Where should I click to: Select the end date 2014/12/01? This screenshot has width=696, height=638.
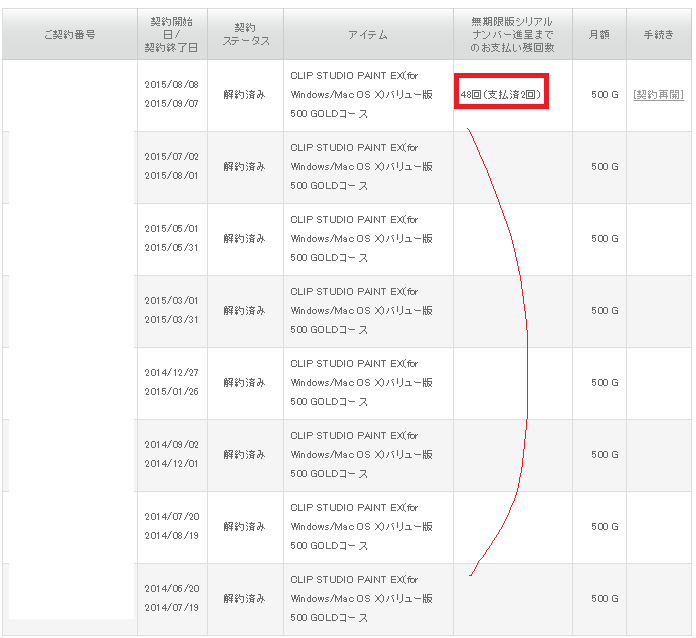click(x=172, y=464)
